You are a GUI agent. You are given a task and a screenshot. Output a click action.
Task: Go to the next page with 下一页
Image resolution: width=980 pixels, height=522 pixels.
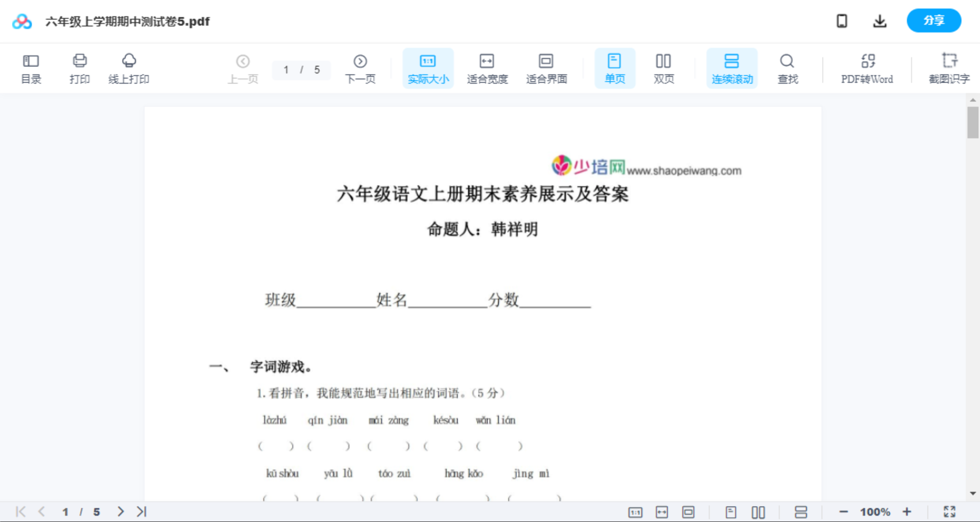(360, 68)
